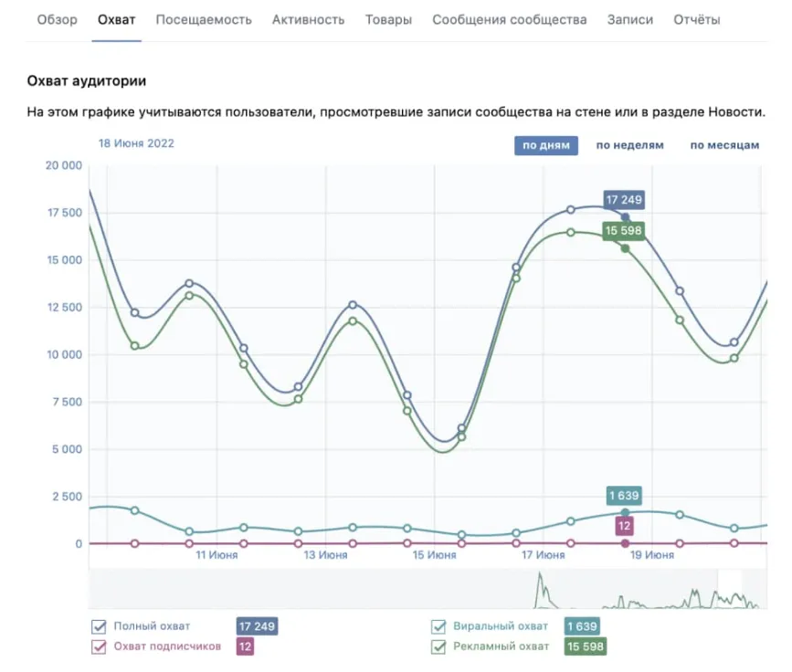Click the Полный охват legend label
The image size is (792, 672).
[x=152, y=626]
